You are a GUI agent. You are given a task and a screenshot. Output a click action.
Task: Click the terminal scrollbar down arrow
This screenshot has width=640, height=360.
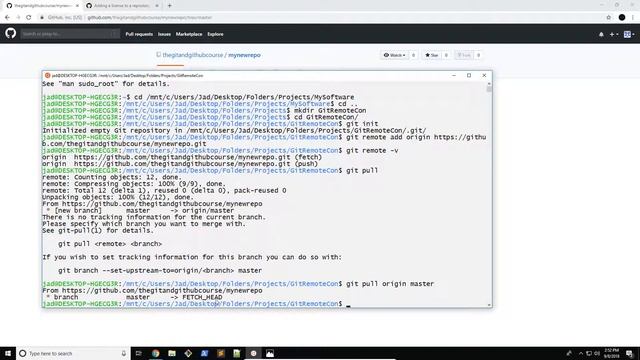(489, 304)
